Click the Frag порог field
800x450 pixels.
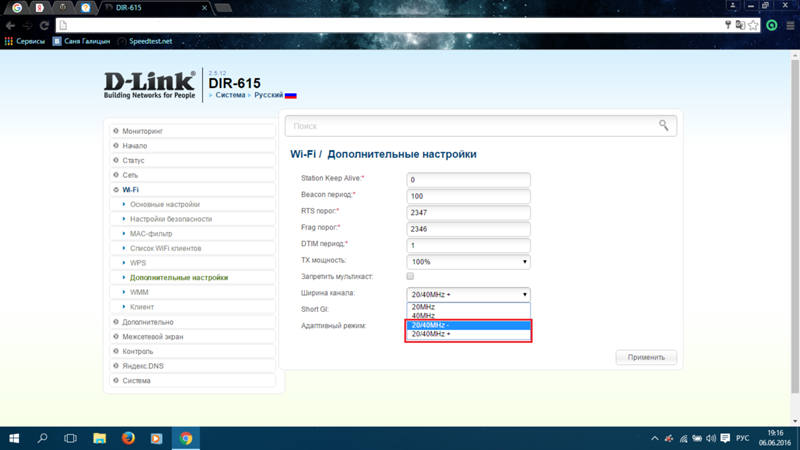[x=468, y=229]
